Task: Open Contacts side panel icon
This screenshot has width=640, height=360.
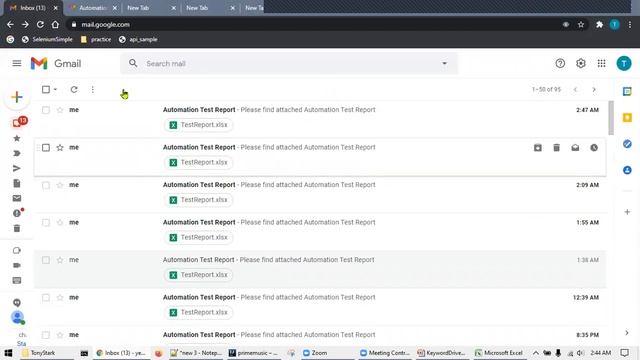Action: click(x=627, y=170)
